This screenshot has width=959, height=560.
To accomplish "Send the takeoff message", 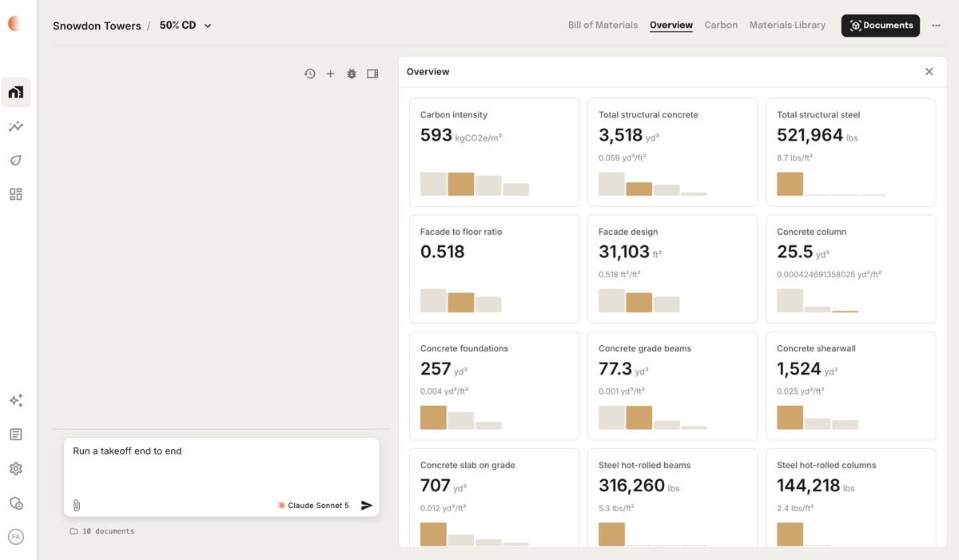I will point(367,506).
